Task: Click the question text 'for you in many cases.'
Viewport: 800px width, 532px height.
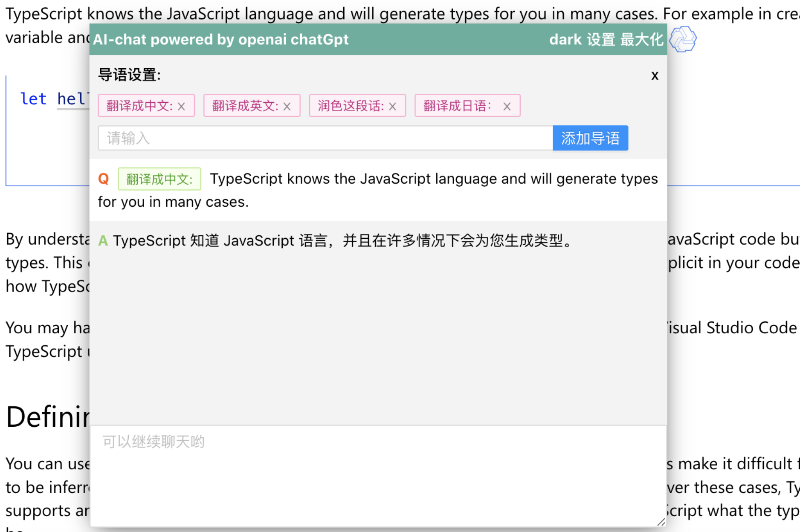Action: 173,202
